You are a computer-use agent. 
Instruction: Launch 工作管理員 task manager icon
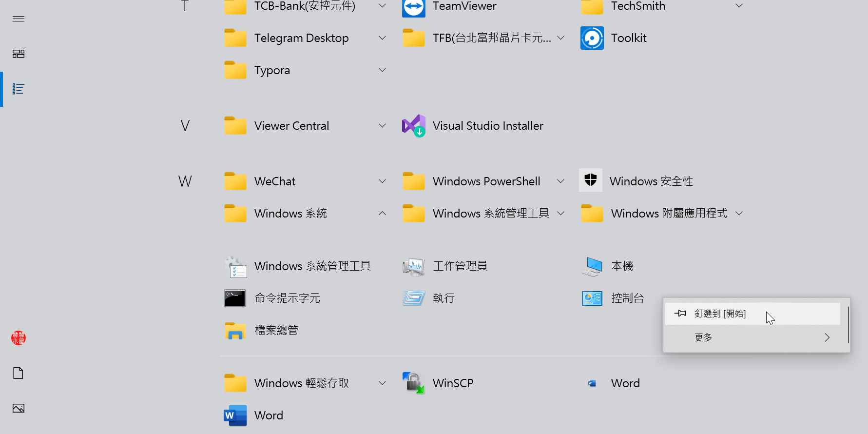(x=414, y=266)
